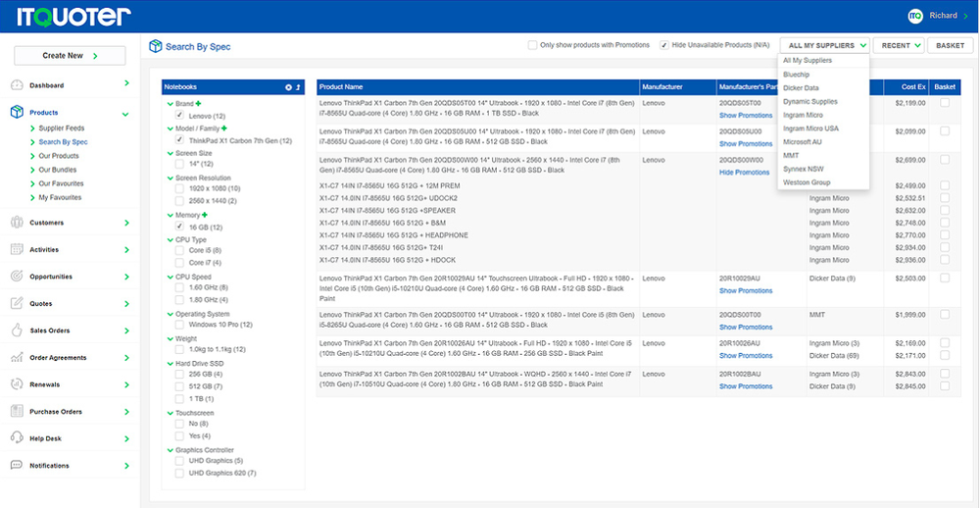Viewport: 980px width, 508px height.
Task: Open My Favourites under Products
Action: [60, 197]
